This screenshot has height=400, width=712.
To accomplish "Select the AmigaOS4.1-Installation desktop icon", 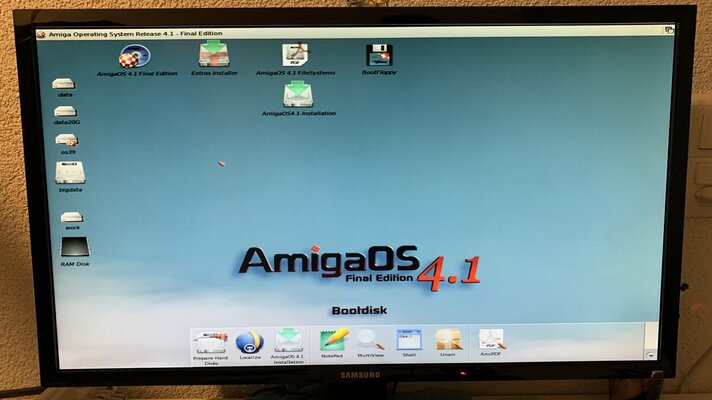I will 298,94.
